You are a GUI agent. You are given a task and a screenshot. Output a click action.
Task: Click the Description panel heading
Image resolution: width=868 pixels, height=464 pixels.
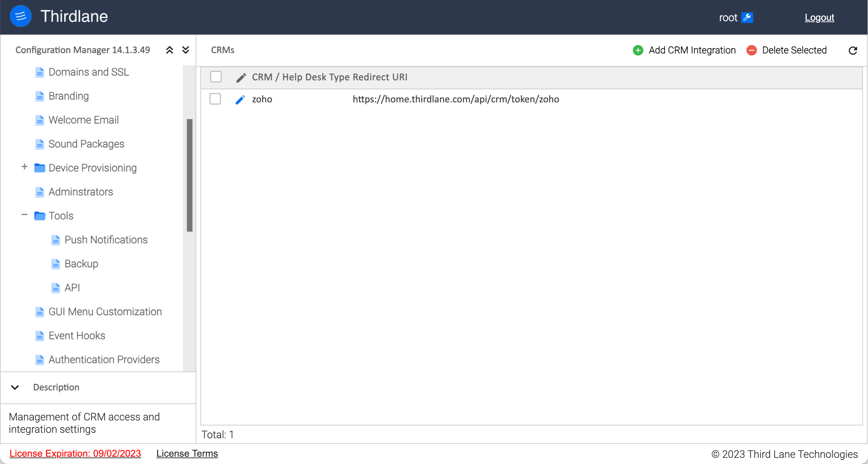coord(56,387)
